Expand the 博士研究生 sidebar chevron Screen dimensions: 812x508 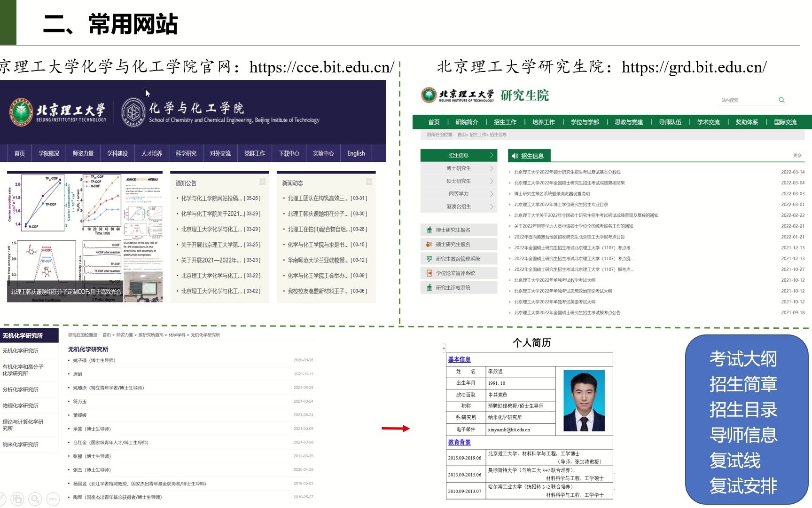point(492,168)
